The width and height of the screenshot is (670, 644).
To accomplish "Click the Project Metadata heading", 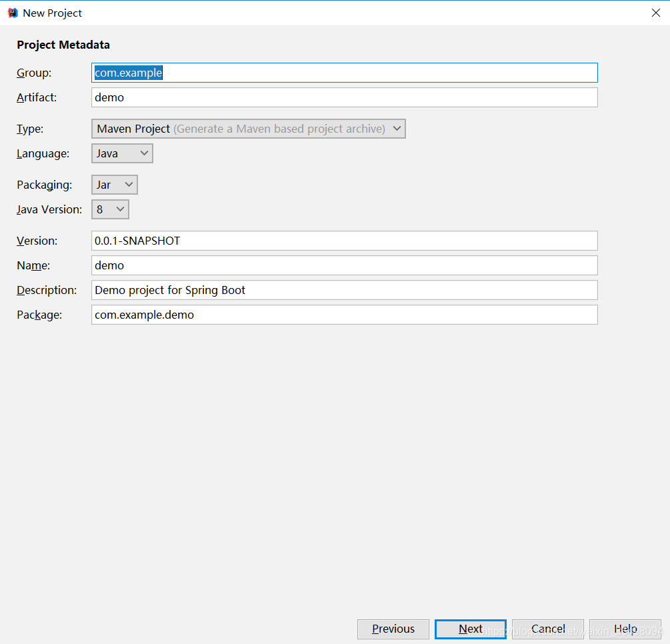I will pos(63,45).
